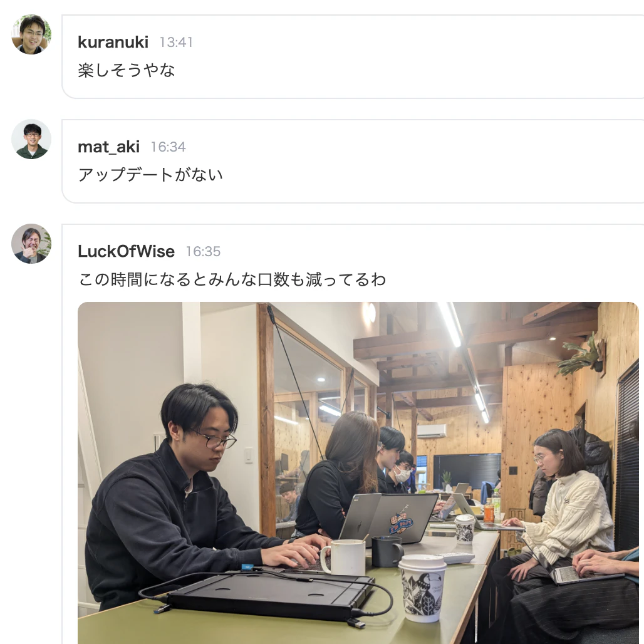Image resolution: width=644 pixels, height=644 pixels.
Task: Open kuranuki's profile avatar
Action: pos(31,34)
